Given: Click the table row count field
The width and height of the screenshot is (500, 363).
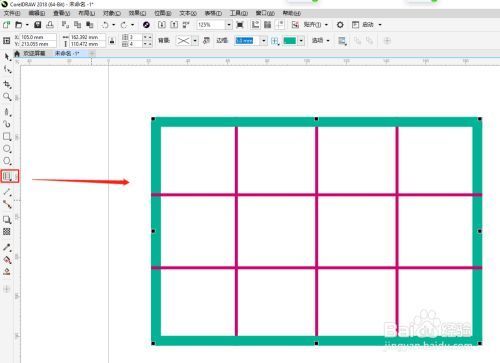Looking at the screenshot, I should (136, 37).
